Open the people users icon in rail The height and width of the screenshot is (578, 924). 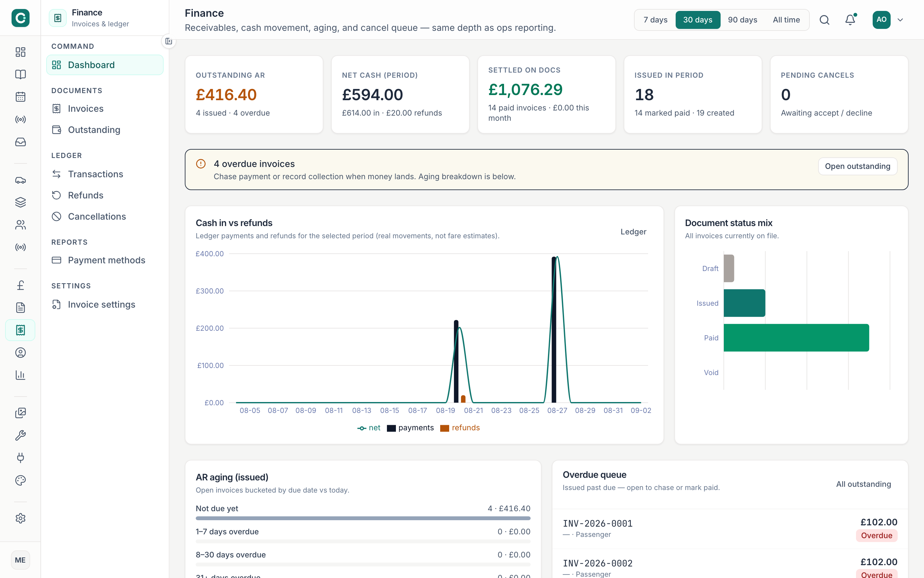coord(20,225)
